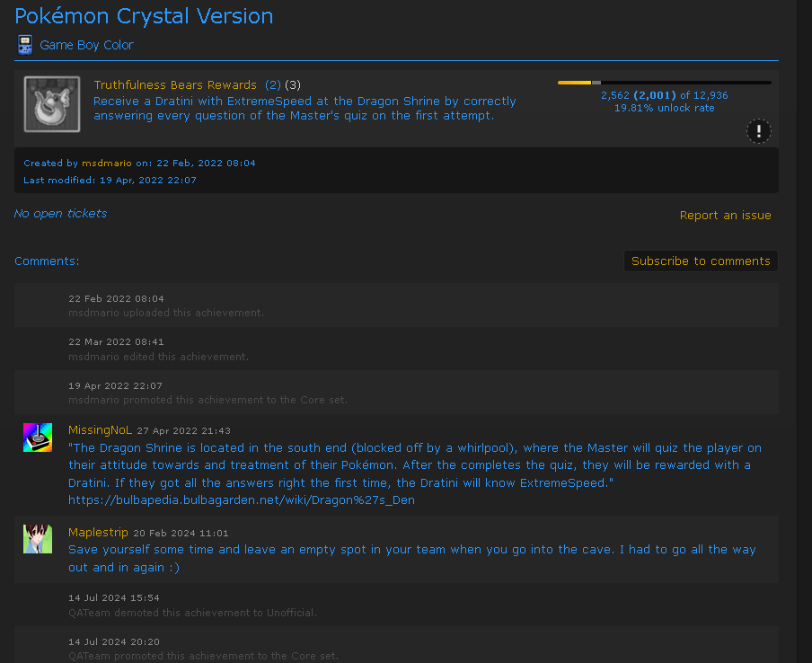Open MissingNoL's user profile link
The image size is (812, 663).
point(100,430)
